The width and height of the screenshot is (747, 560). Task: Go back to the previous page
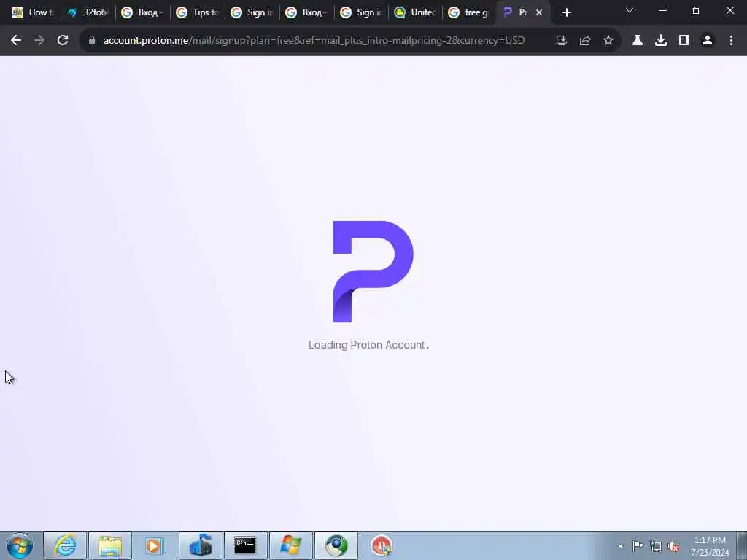[16, 41]
